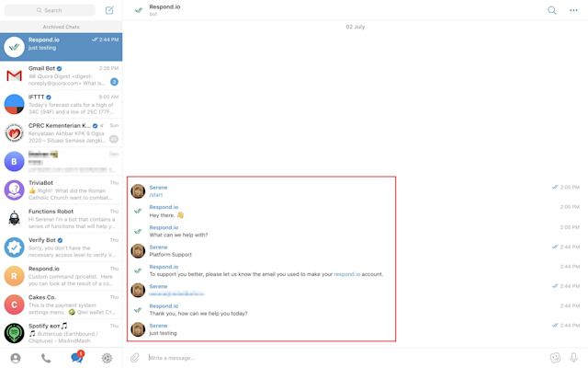Open the CPRC Kementerian K... chat

tap(62, 132)
